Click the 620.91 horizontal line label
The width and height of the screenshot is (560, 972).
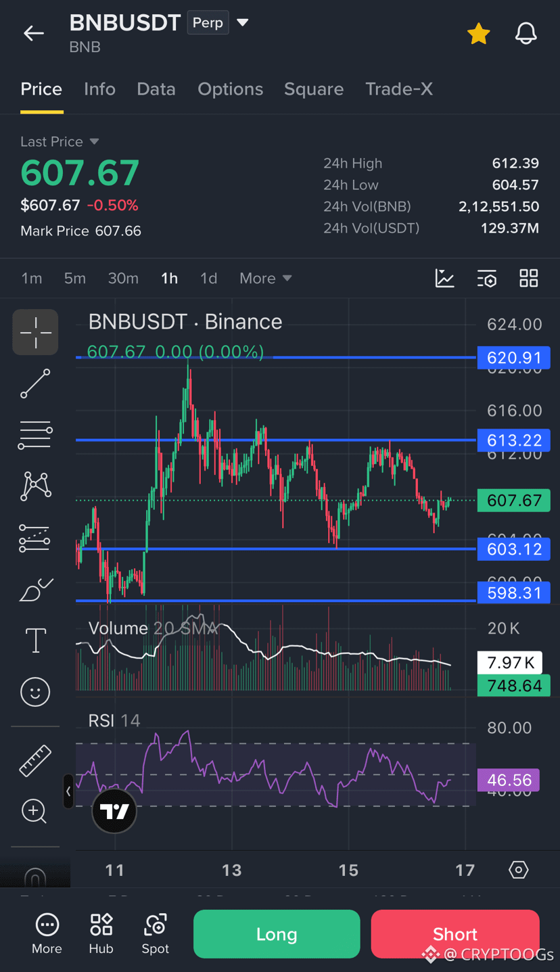[x=513, y=357]
